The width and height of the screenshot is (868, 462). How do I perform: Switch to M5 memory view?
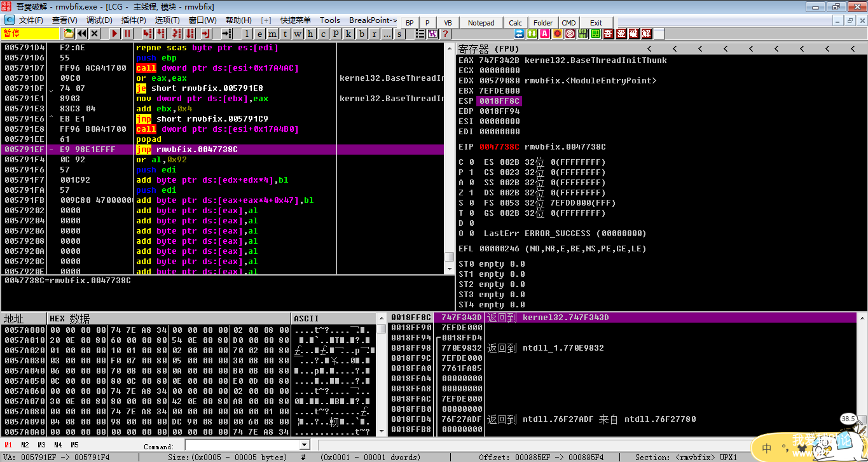pyautogui.click(x=74, y=445)
